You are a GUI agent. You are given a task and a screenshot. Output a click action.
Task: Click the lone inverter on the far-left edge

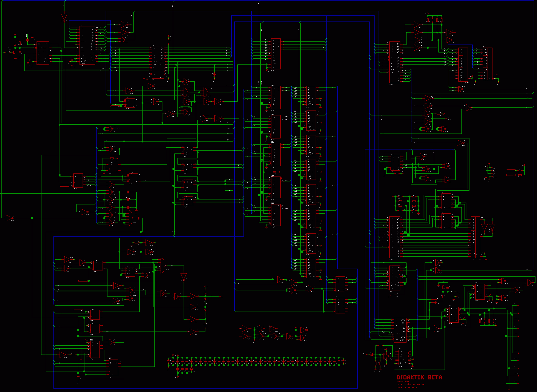pyautogui.click(x=10, y=218)
